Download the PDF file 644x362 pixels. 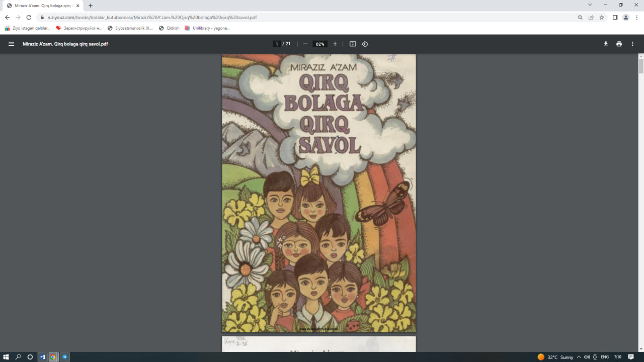(606, 44)
